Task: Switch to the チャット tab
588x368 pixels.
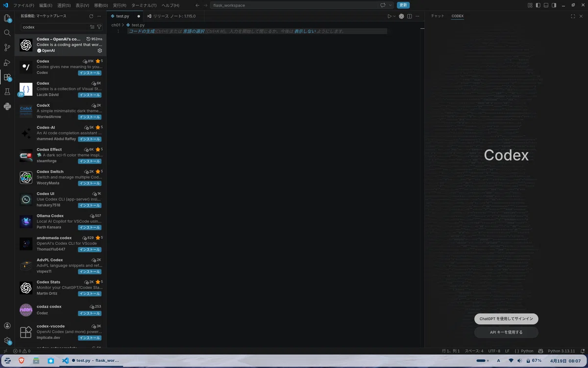Action: pyautogui.click(x=438, y=16)
